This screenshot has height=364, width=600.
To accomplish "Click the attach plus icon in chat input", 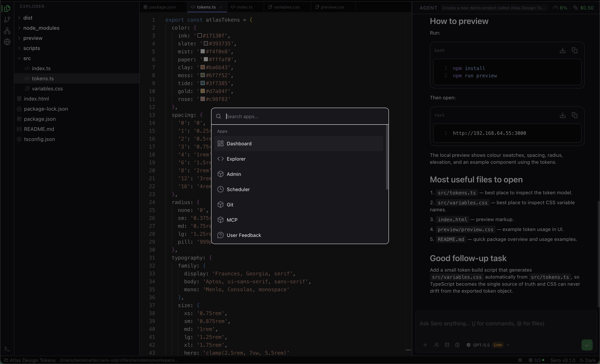I will [425, 345].
